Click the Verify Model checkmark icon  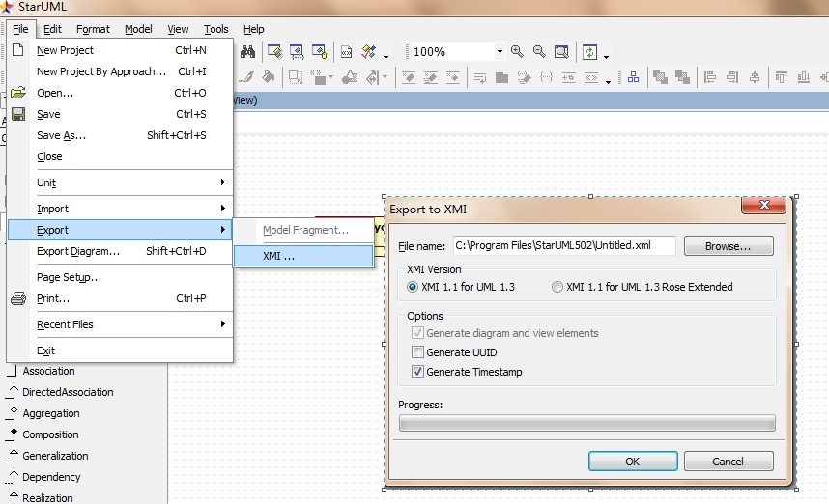pos(368,52)
